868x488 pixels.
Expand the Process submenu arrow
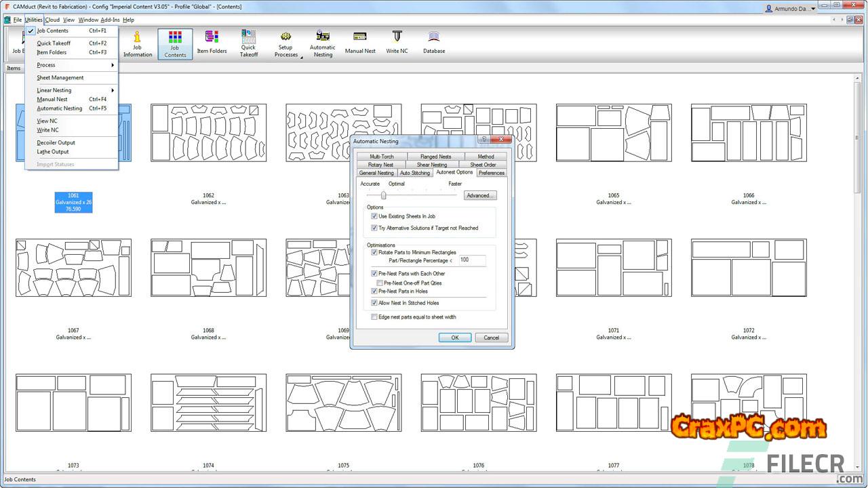[113, 65]
